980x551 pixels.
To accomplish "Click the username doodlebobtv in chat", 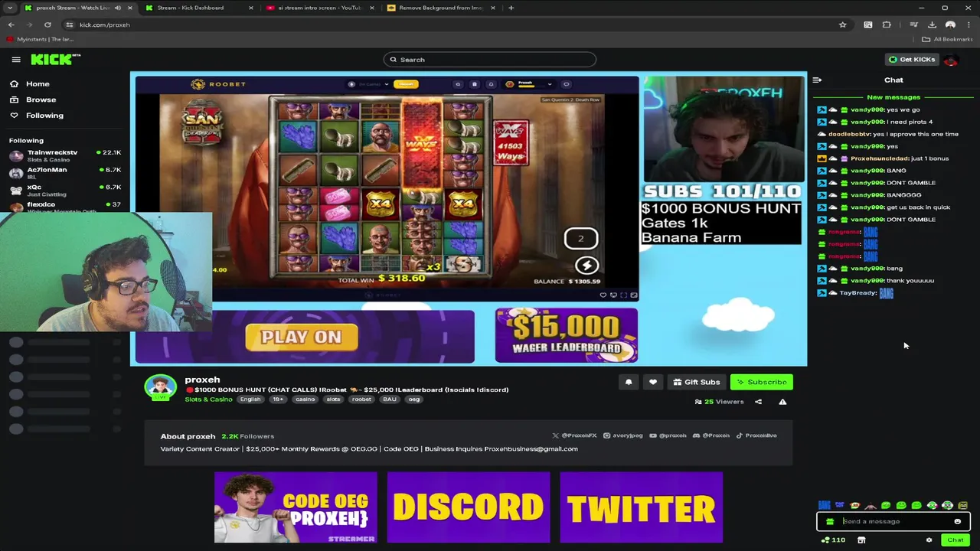I will pos(850,134).
